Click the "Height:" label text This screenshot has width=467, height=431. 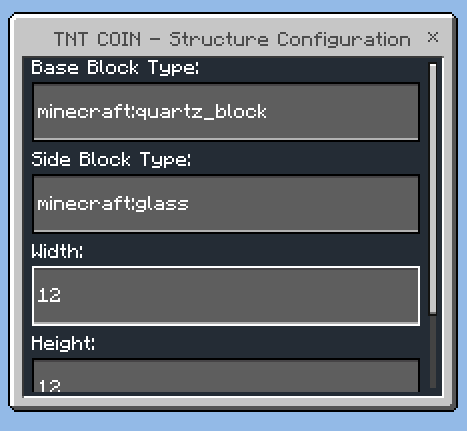[x=63, y=343]
